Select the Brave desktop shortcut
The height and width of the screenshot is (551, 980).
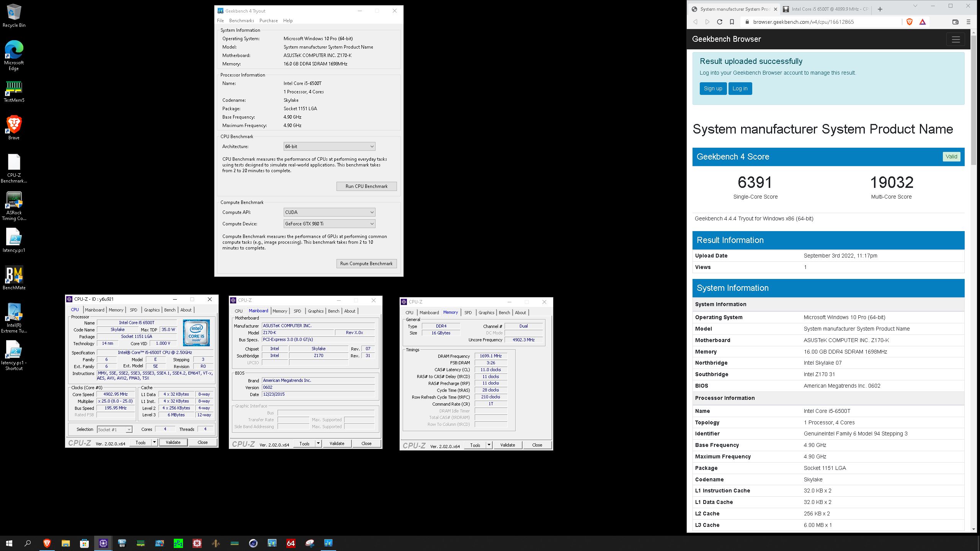pos(14,128)
